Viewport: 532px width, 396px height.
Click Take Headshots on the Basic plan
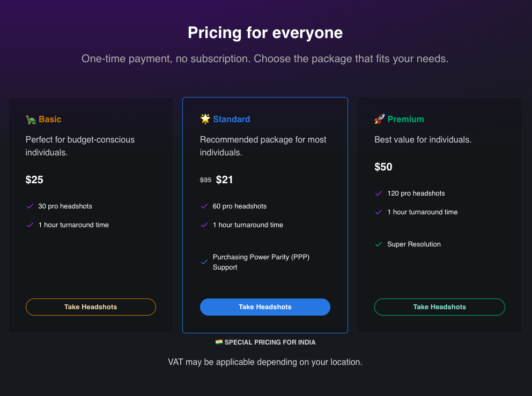click(x=91, y=307)
